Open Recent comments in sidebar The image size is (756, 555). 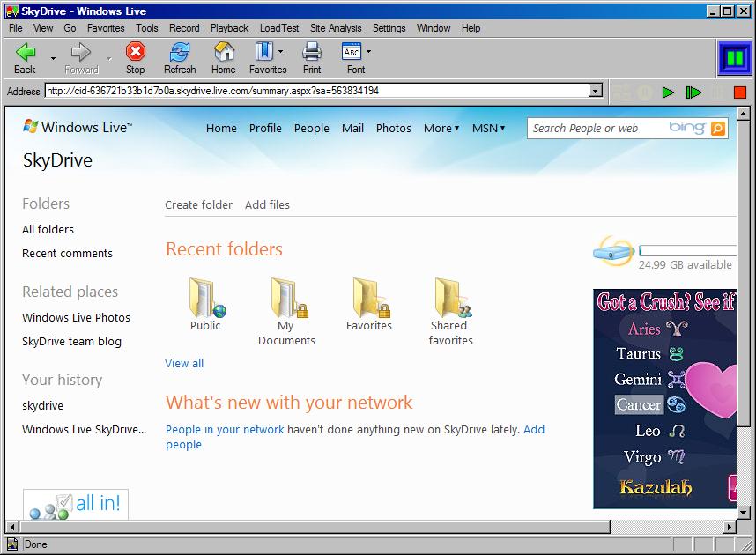point(67,254)
